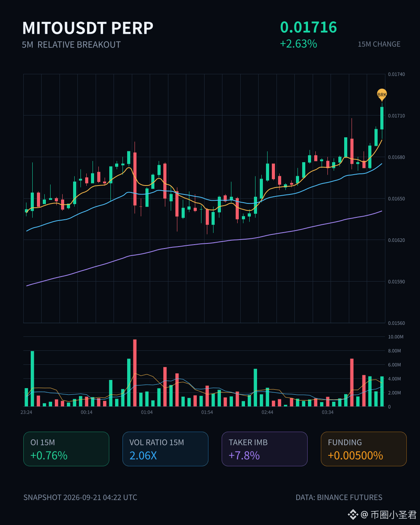Click the 0.01716 current price

pyautogui.click(x=308, y=27)
